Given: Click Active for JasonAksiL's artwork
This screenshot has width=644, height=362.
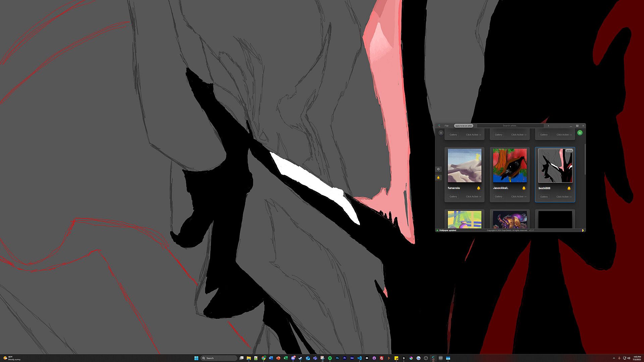Looking at the screenshot, I should (519, 197).
